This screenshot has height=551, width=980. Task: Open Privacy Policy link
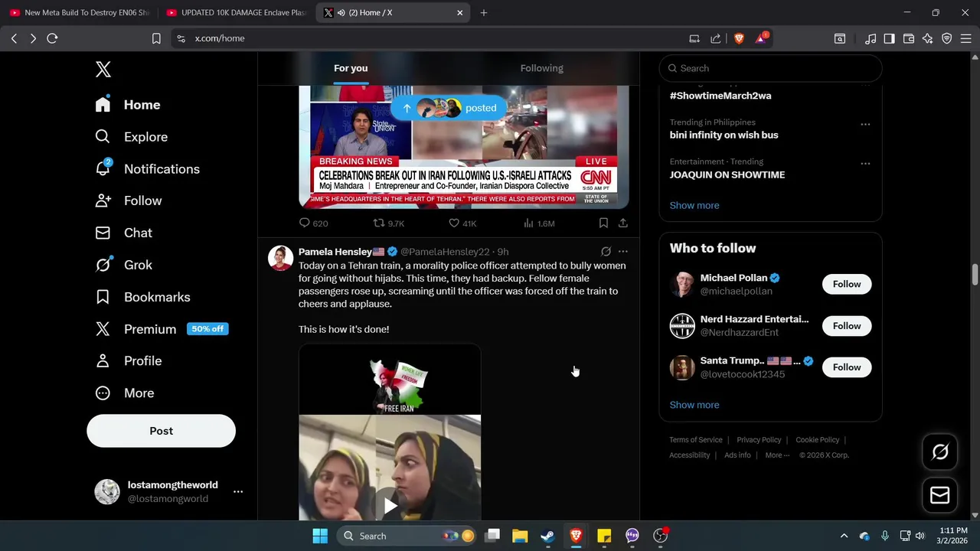(x=759, y=440)
